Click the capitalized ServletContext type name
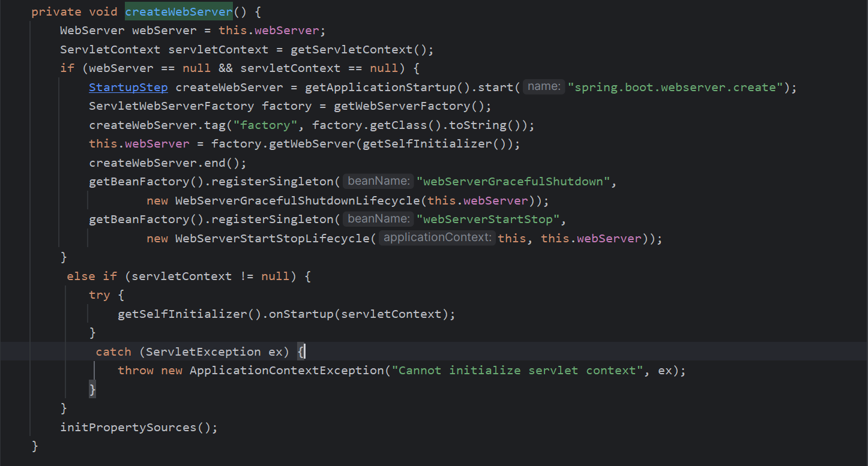The height and width of the screenshot is (466, 868). pyautogui.click(x=110, y=49)
